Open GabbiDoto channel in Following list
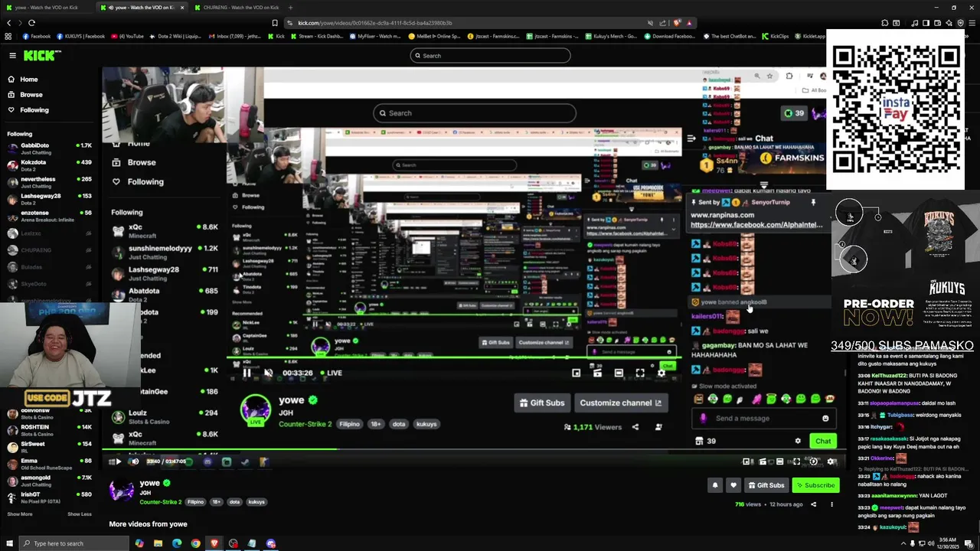 click(x=49, y=148)
